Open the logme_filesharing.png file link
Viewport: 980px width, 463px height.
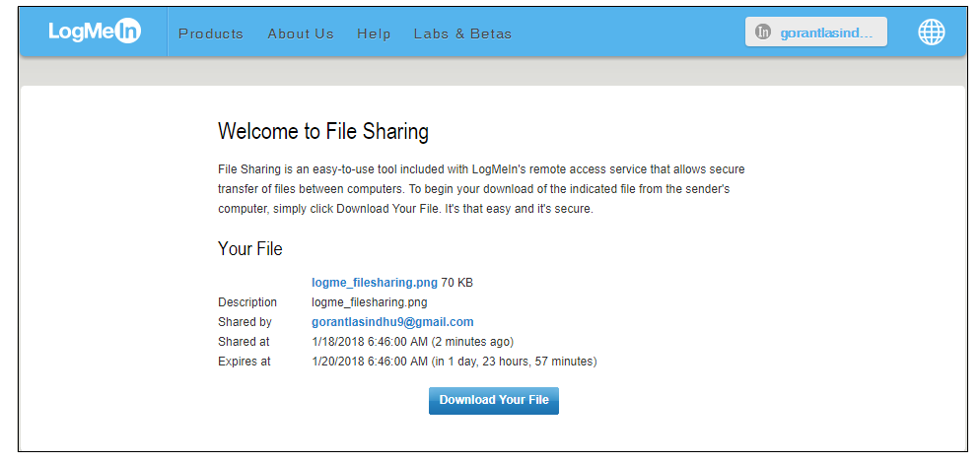[x=375, y=283]
